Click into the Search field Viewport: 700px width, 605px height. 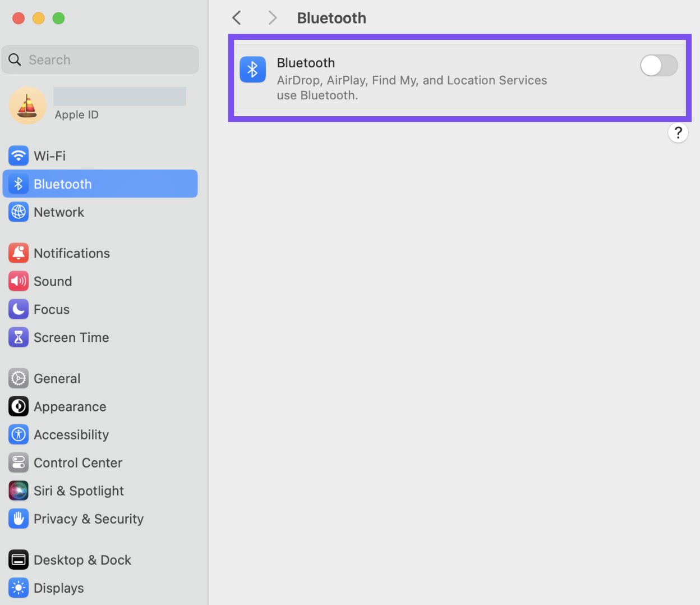click(100, 59)
